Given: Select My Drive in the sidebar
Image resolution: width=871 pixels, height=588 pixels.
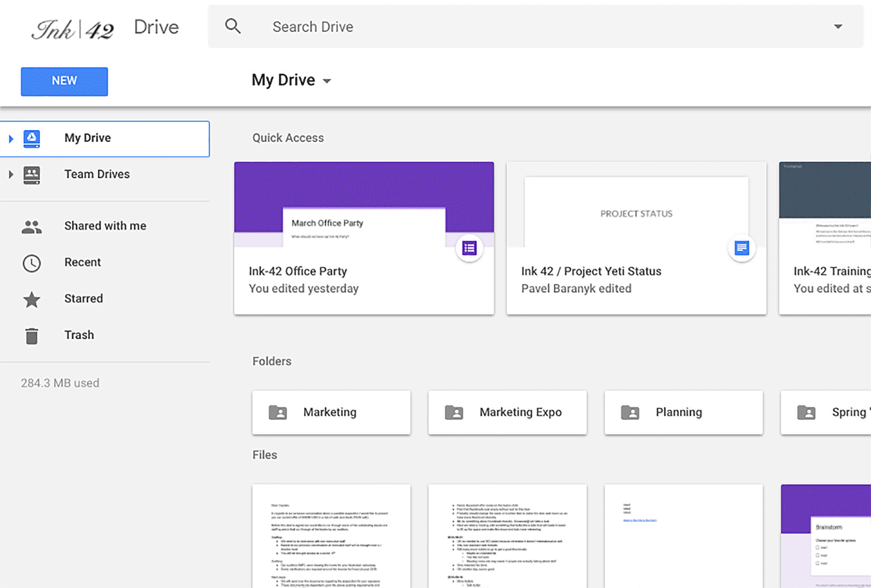Looking at the screenshot, I should (x=88, y=138).
